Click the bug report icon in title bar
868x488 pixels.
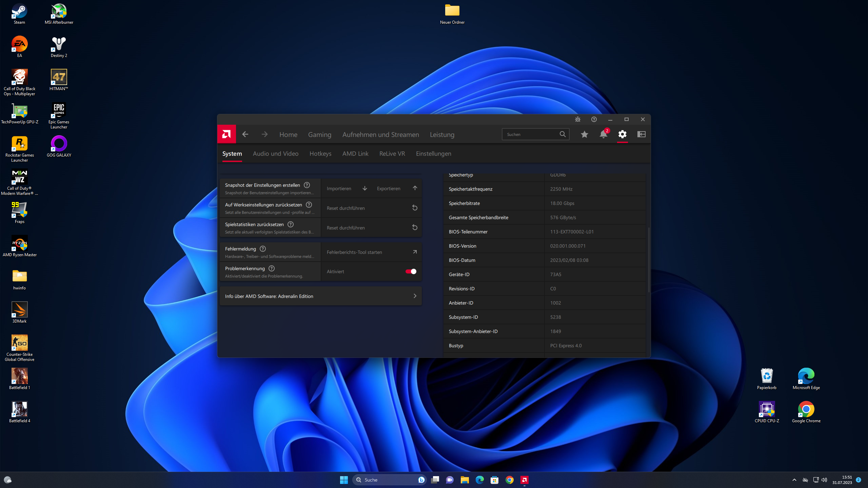click(577, 119)
